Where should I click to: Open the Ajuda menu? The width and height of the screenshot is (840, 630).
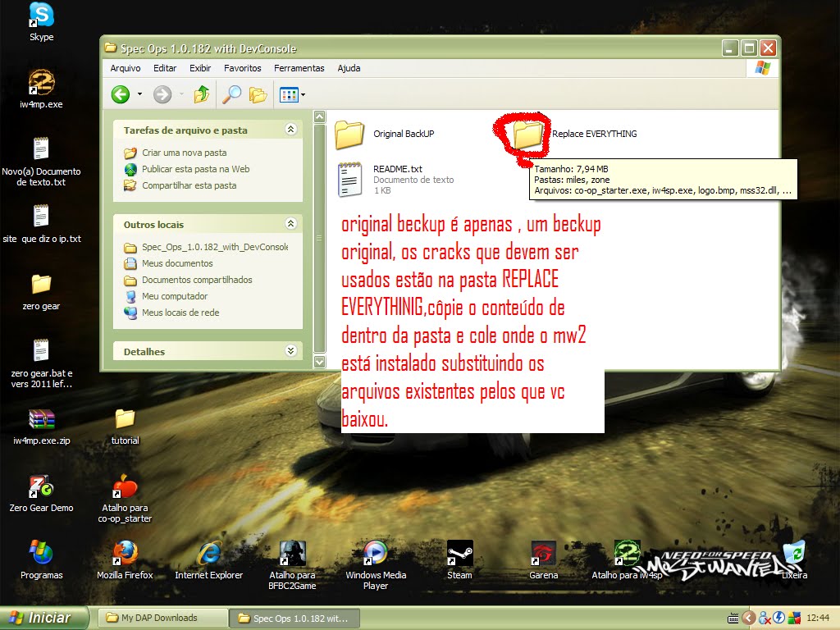(349, 68)
